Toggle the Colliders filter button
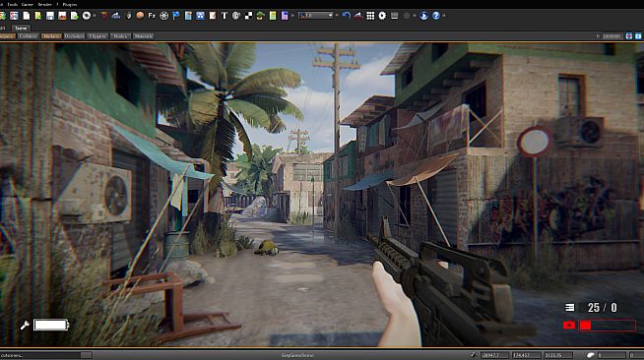 [28, 36]
